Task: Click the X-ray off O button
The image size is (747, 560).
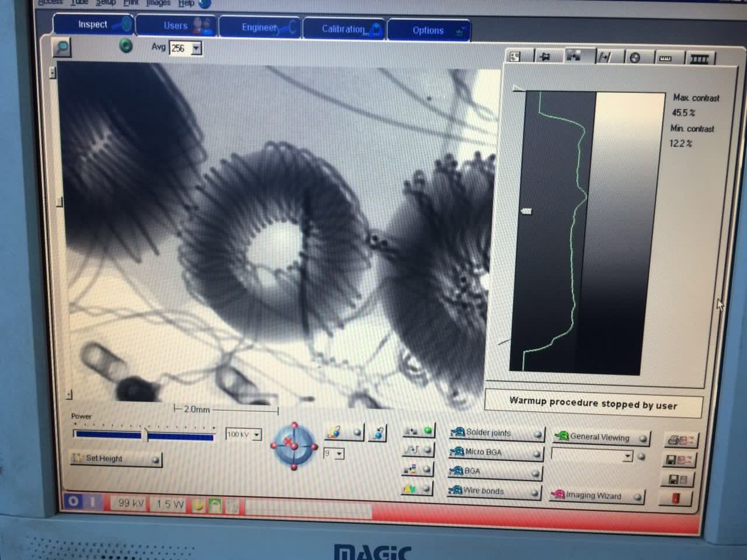Action: coord(74,501)
